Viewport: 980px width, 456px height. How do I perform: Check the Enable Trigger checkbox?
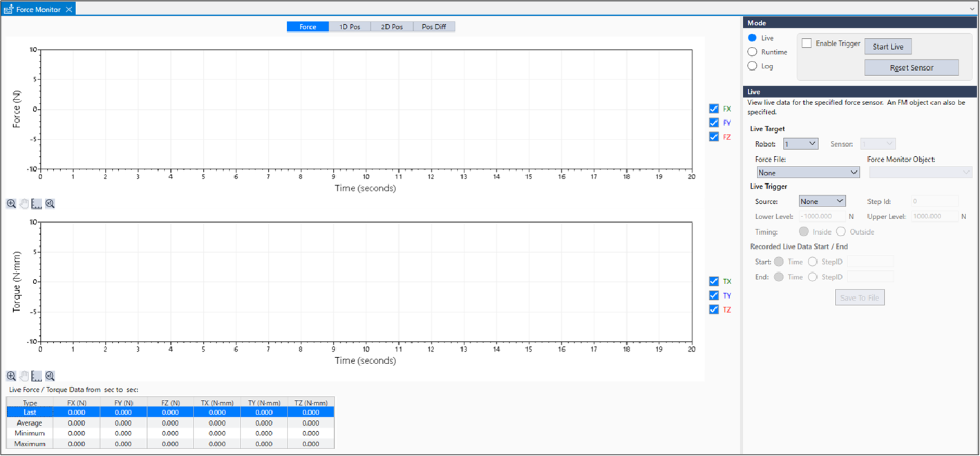pos(807,44)
